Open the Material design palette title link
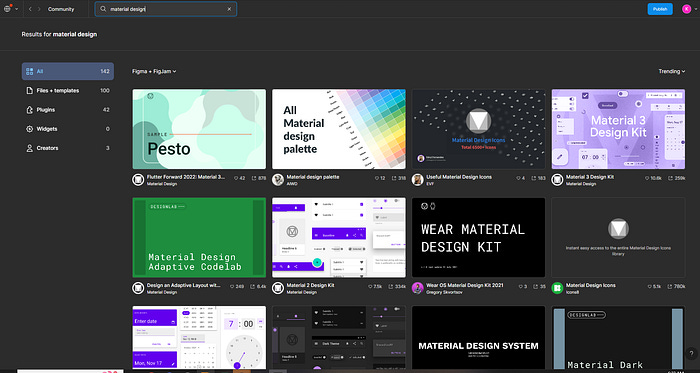Image resolution: width=700 pixels, height=373 pixels. pyautogui.click(x=313, y=177)
